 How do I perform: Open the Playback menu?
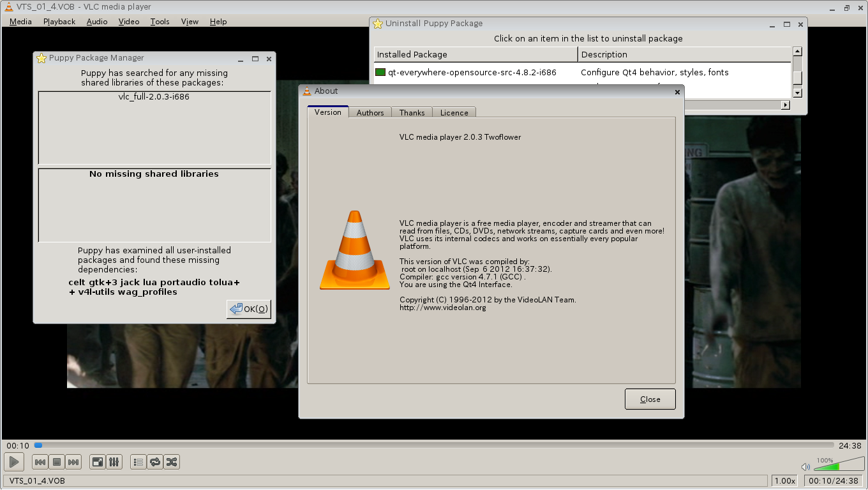pos(59,21)
